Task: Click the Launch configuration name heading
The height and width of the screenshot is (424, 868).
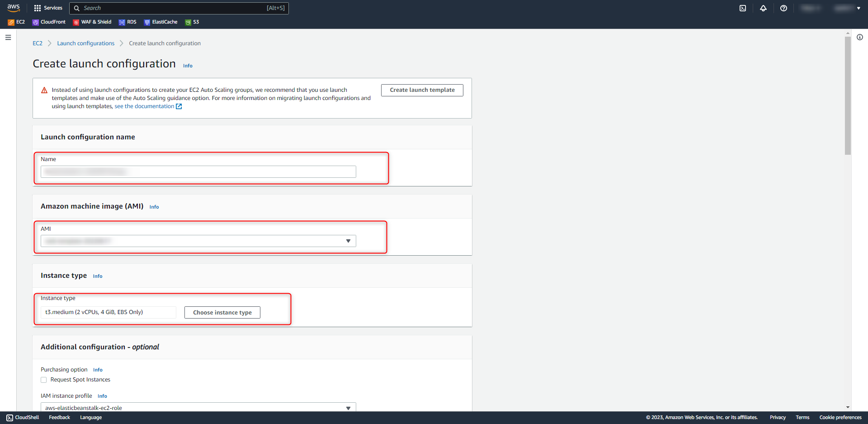Action: (x=88, y=137)
